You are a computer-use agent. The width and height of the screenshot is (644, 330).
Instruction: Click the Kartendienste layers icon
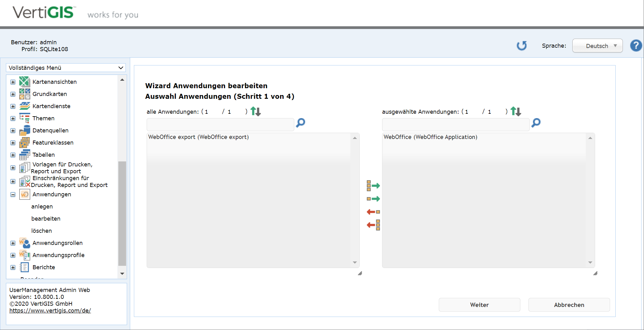(24, 106)
